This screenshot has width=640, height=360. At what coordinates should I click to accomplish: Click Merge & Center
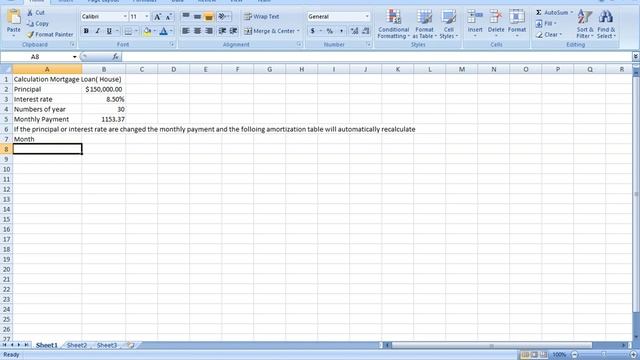click(269, 31)
